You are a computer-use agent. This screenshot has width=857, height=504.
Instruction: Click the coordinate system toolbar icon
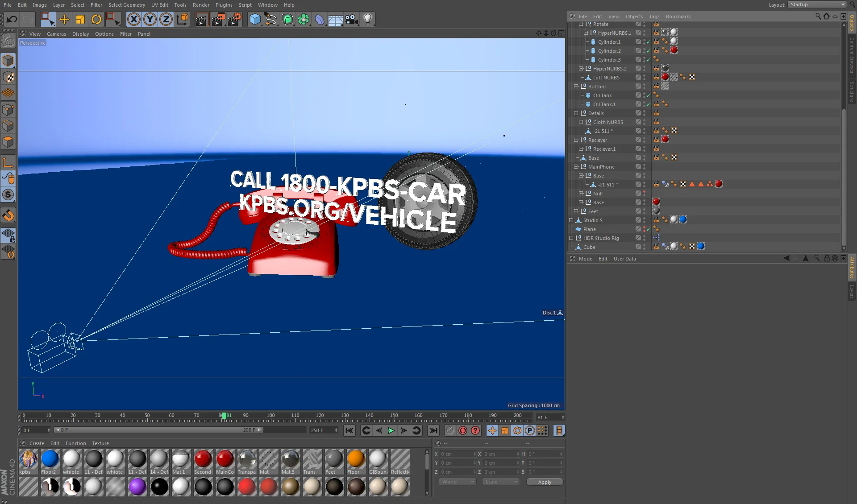click(183, 19)
